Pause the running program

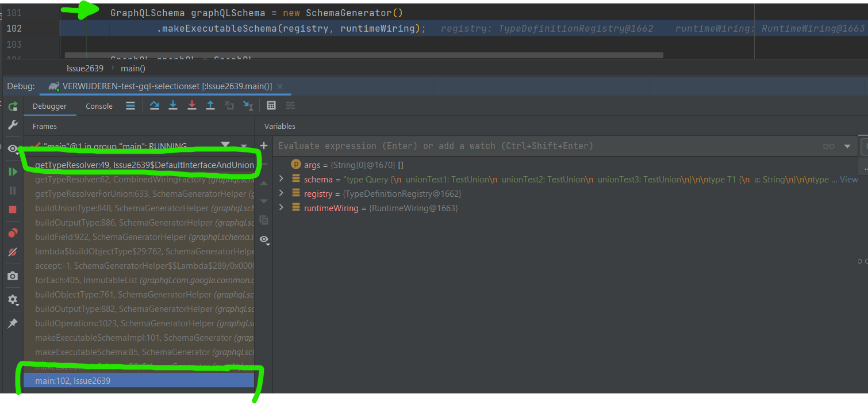(13, 190)
